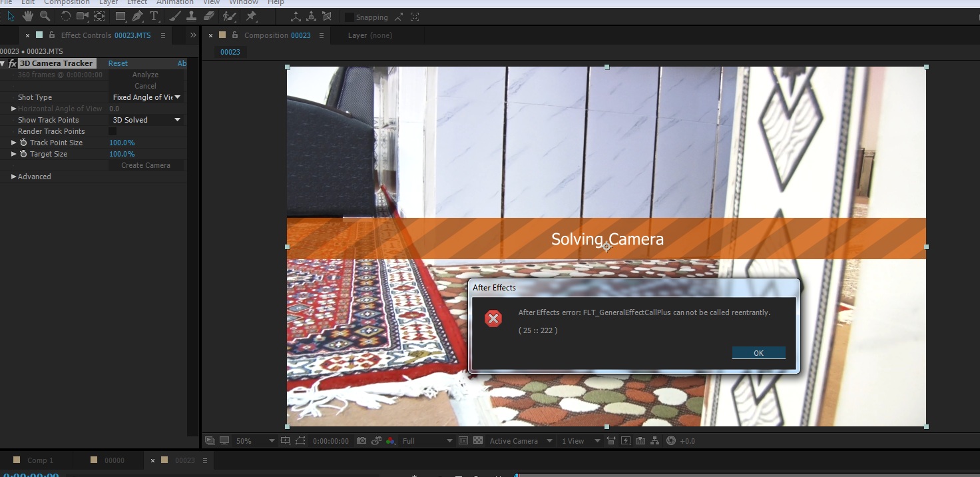
Task: Select the Pen tool
Action: [137, 16]
